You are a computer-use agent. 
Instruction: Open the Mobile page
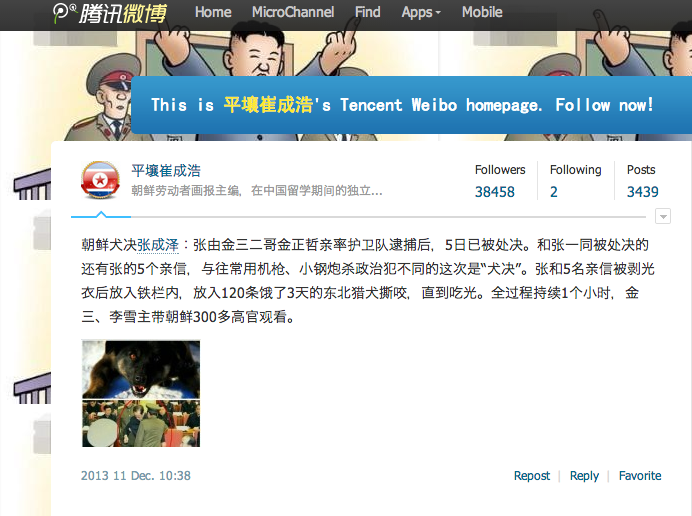pos(482,12)
